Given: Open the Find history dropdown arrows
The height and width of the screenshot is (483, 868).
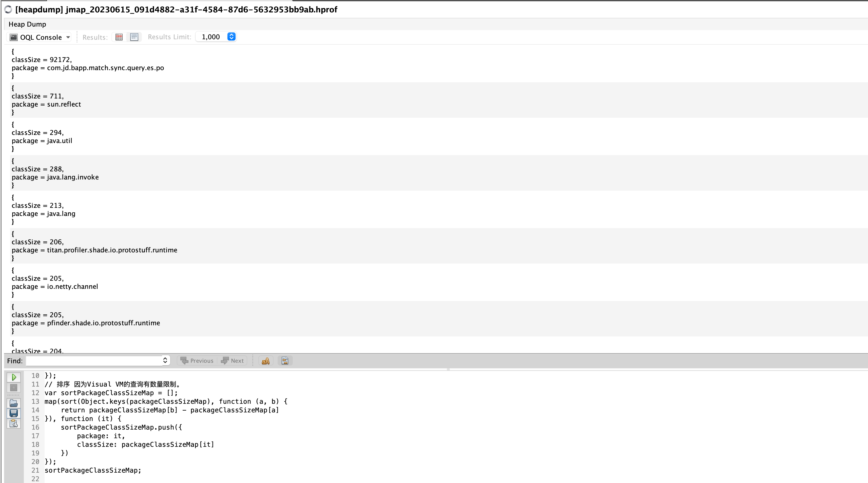Looking at the screenshot, I should coord(165,360).
